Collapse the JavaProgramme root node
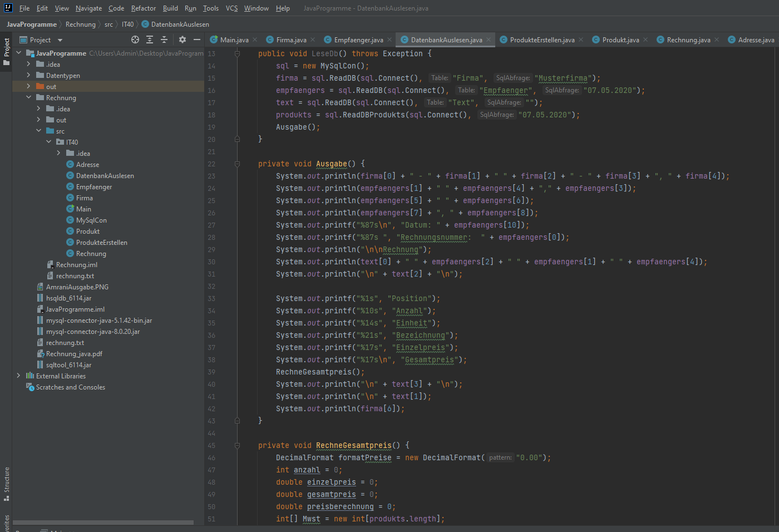Image resolution: width=779 pixels, height=532 pixels. coord(18,53)
